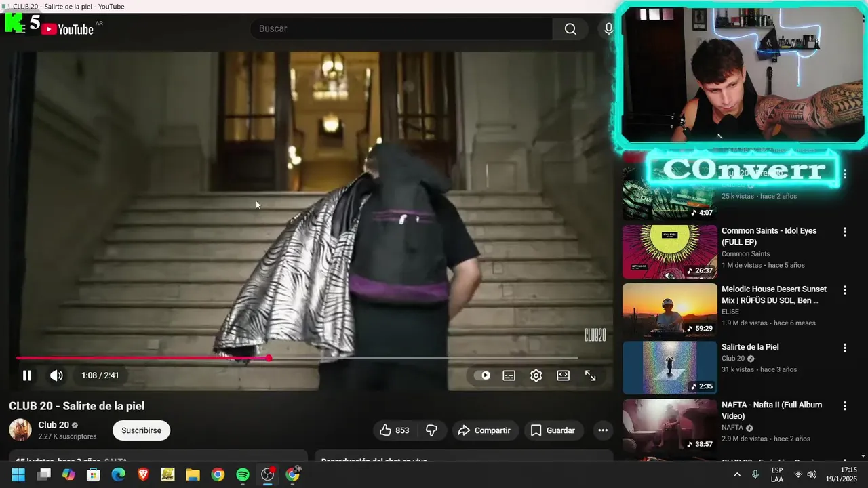Open the 17:15 clock and date

tap(841, 474)
